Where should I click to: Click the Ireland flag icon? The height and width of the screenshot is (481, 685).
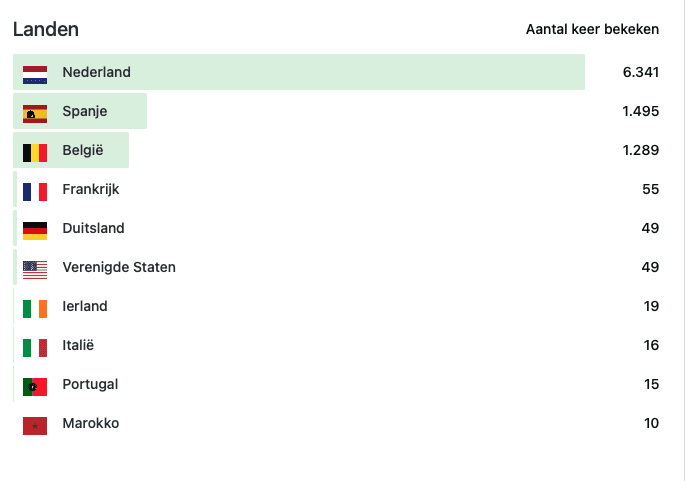point(35,307)
